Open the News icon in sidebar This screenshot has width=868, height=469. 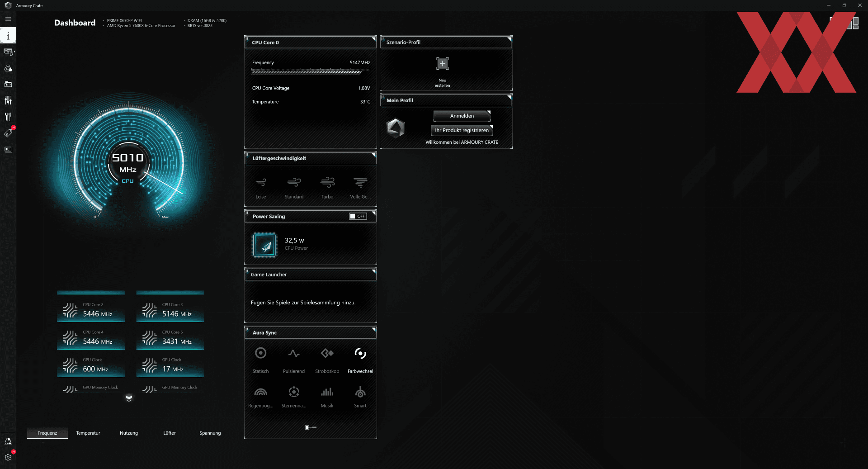coord(8,149)
